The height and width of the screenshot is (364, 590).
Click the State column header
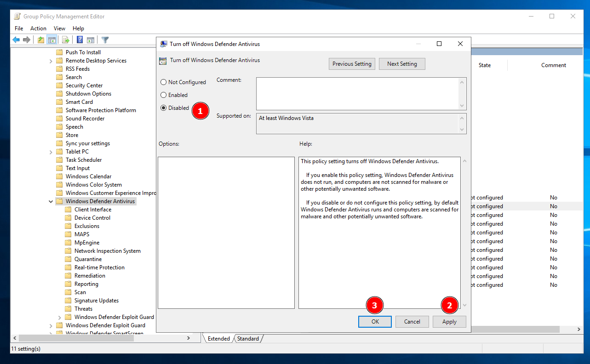pyautogui.click(x=485, y=65)
